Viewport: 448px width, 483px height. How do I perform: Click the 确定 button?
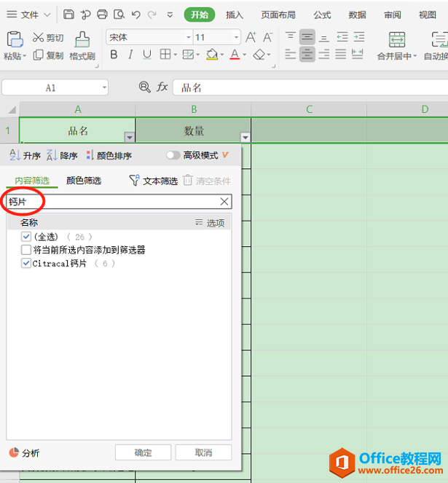[143, 452]
